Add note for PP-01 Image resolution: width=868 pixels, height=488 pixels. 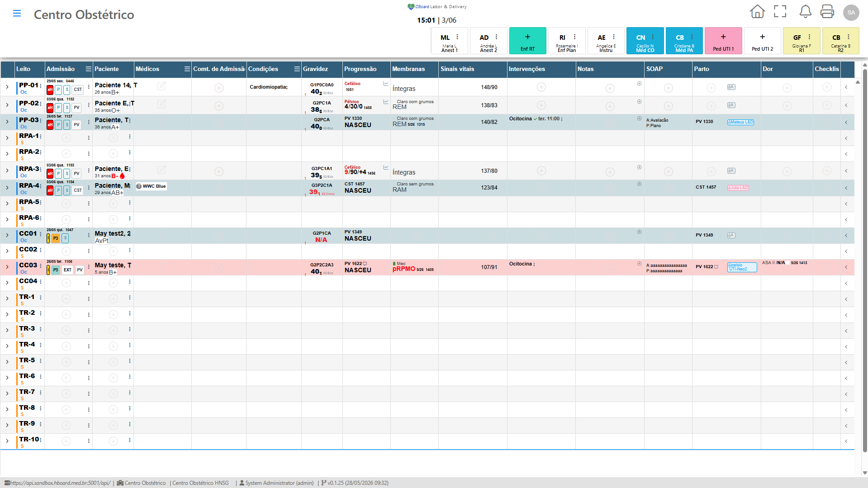[x=610, y=88]
